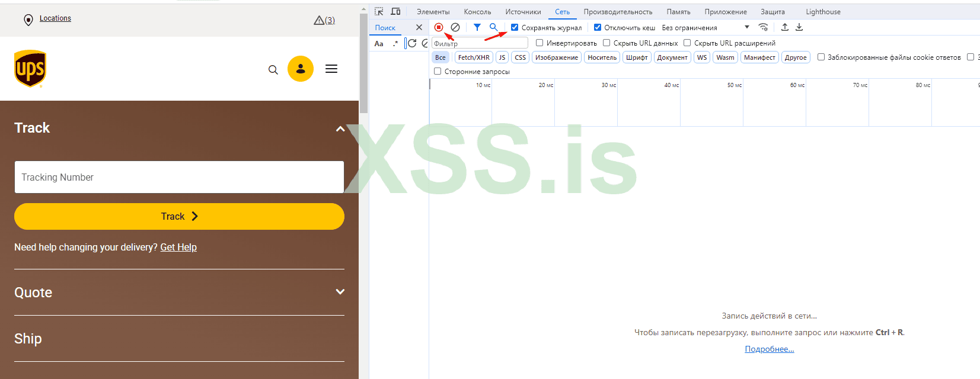980x379 pixels.
Task: Filter requests by WS
Action: [702, 57]
